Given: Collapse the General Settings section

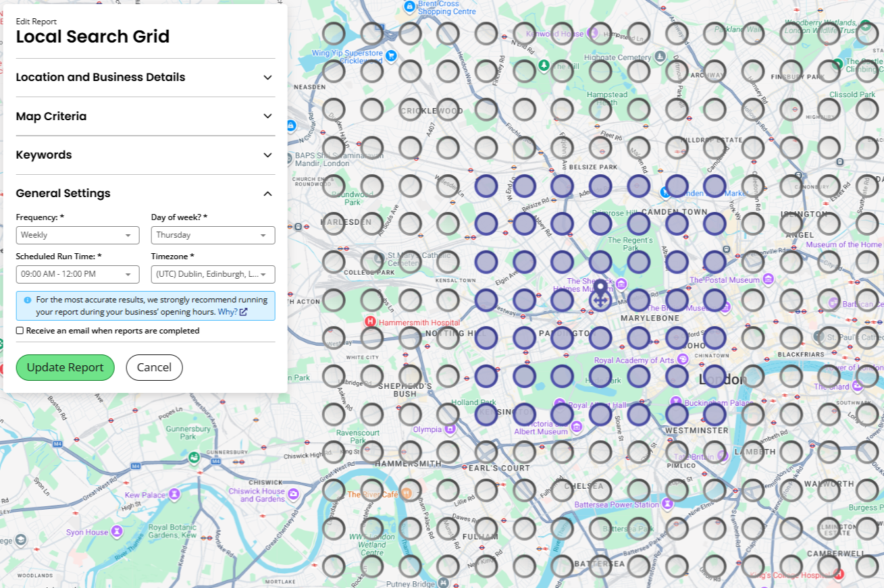Looking at the screenshot, I should pyautogui.click(x=145, y=193).
